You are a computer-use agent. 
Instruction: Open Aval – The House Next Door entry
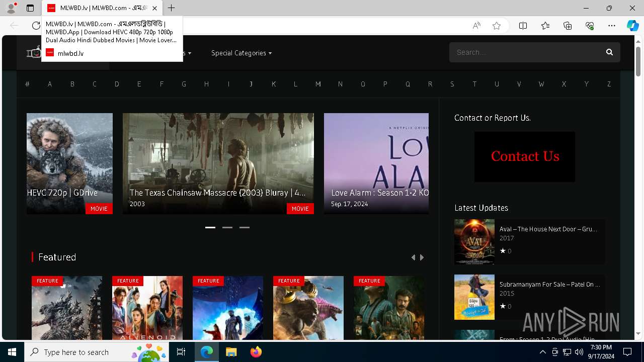[548, 229]
